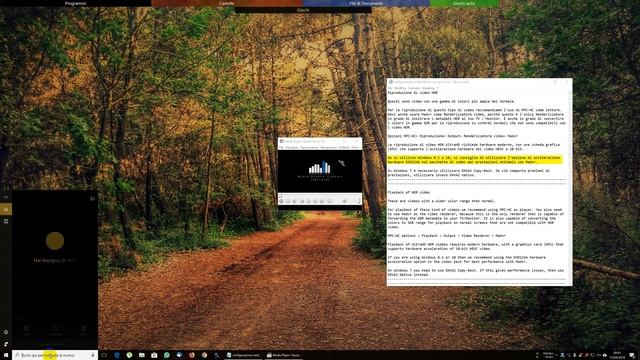
Task: Open Riproduzione menu in Media Player Classic
Action: click(309, 147)
